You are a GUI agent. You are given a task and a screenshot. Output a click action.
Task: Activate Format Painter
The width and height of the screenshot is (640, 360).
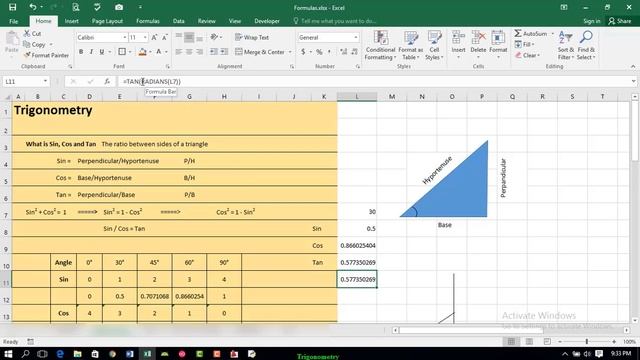46,55
